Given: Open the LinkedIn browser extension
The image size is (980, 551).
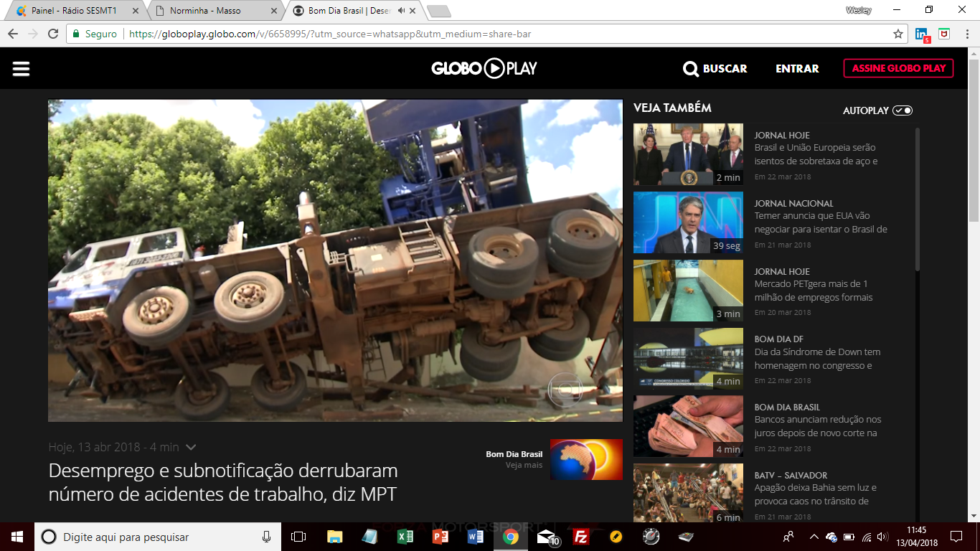Looking at the screenshot, I should coord(922,34).
